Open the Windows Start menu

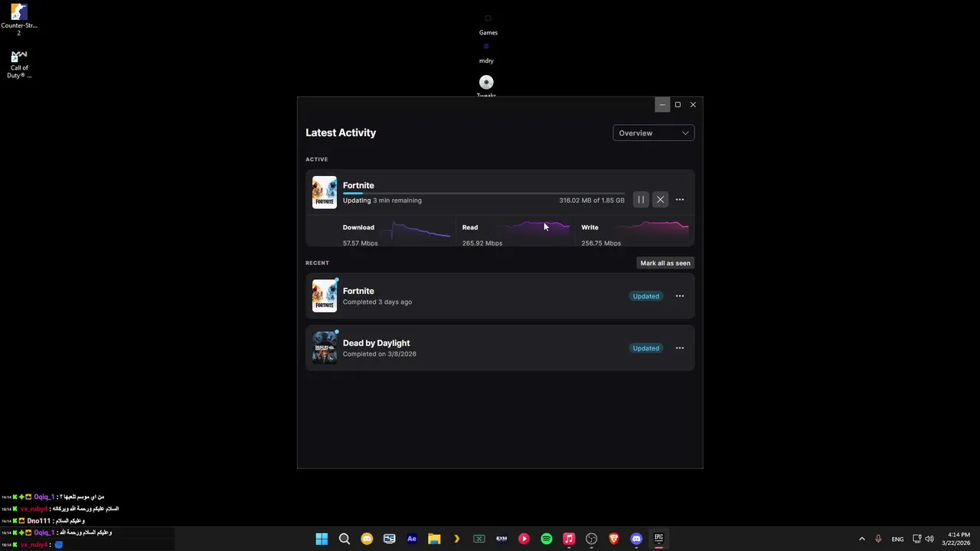322,539
